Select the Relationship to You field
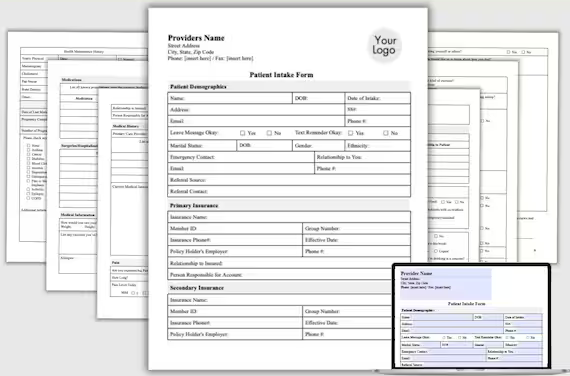The image size is (570, 376). pos(362,157)
